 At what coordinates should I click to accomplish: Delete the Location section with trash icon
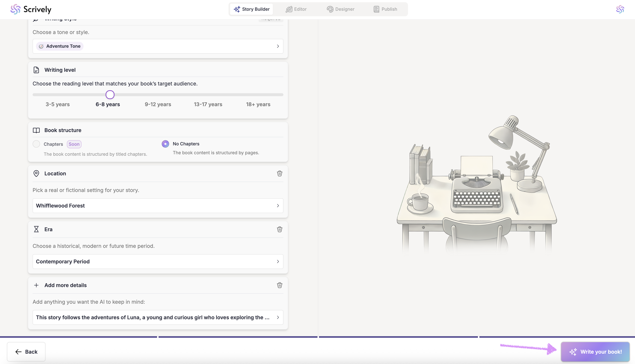pyautogui.click(x=280, y=173)
